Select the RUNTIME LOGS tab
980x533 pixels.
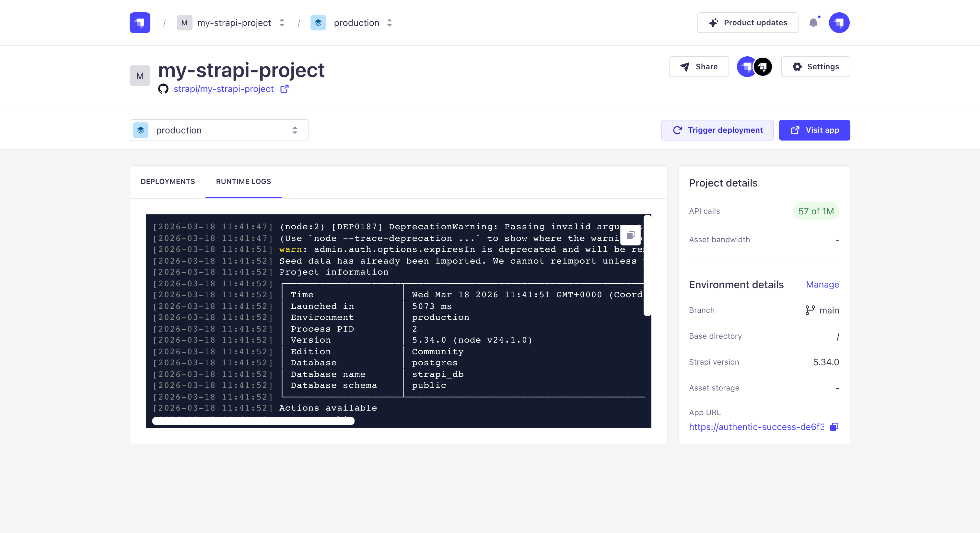click(243, 181)
